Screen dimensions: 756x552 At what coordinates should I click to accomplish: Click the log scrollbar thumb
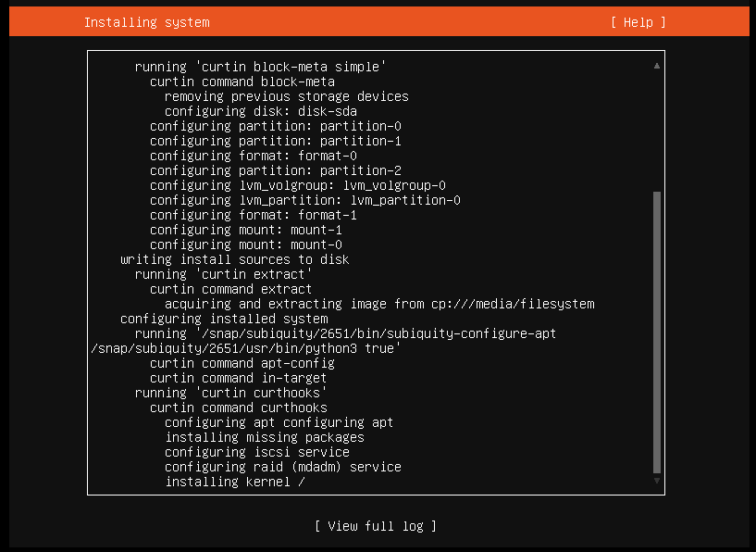tap(657, 333)
